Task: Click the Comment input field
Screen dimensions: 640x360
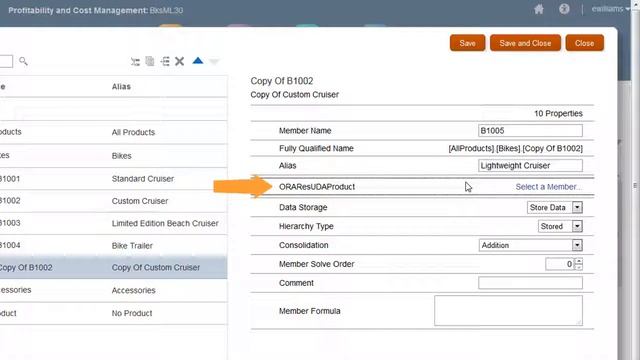Action: click(530, 283)
